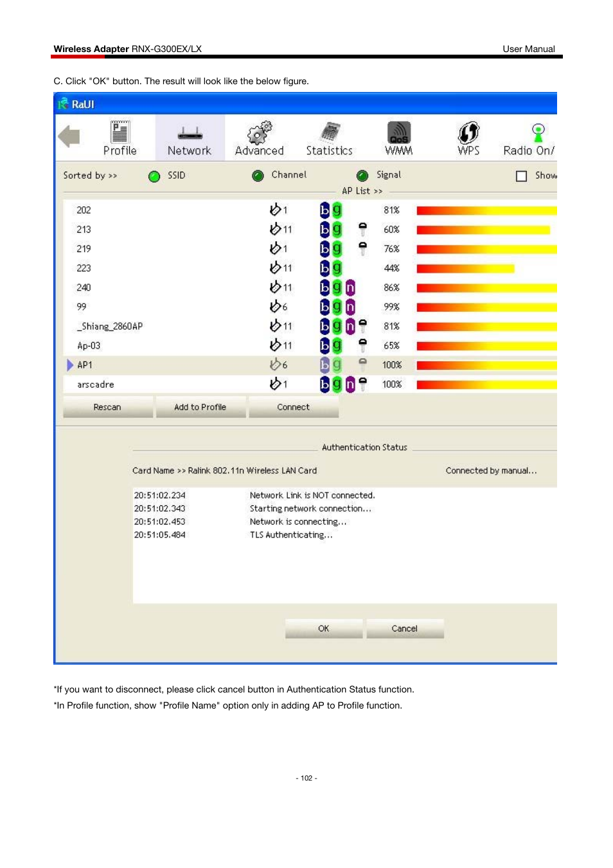The height and width of the screenshot is (868, 613).
Task: Switch to the Advanced tab label
Action: pos(260,150)
